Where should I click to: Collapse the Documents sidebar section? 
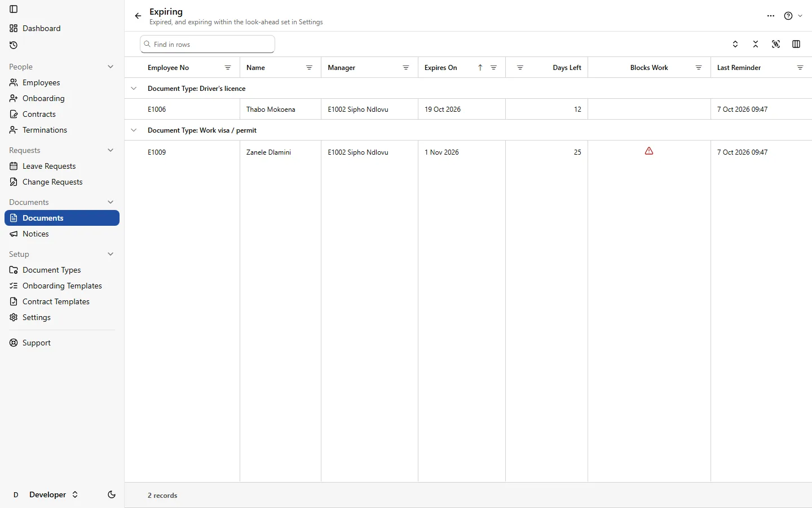click(x=111, y=202)
